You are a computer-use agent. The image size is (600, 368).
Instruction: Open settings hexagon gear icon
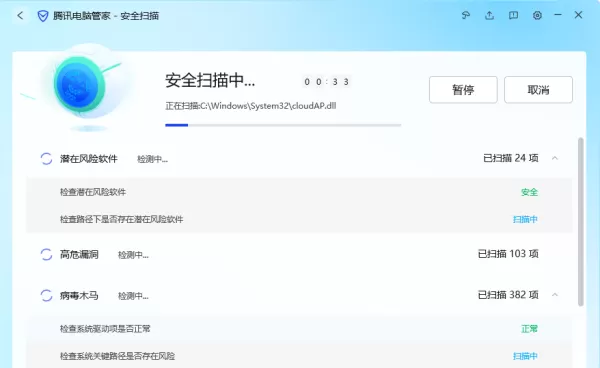[537, 15]
